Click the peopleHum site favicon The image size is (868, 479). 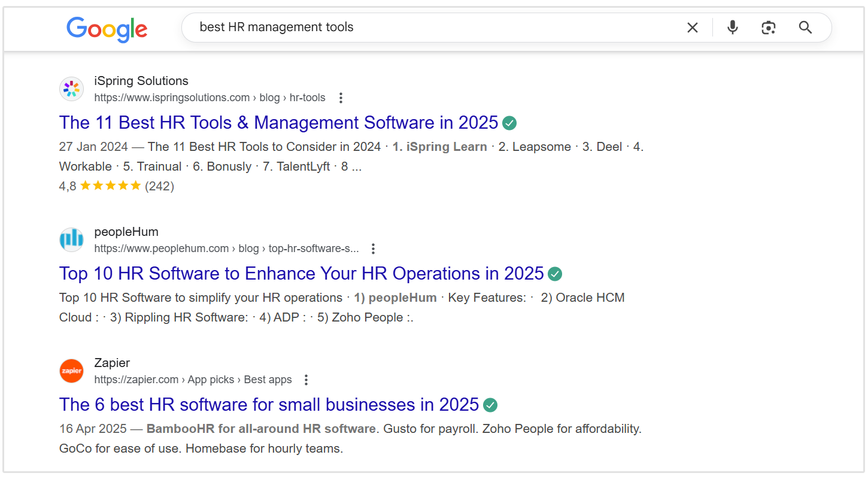tap(71, 239)
